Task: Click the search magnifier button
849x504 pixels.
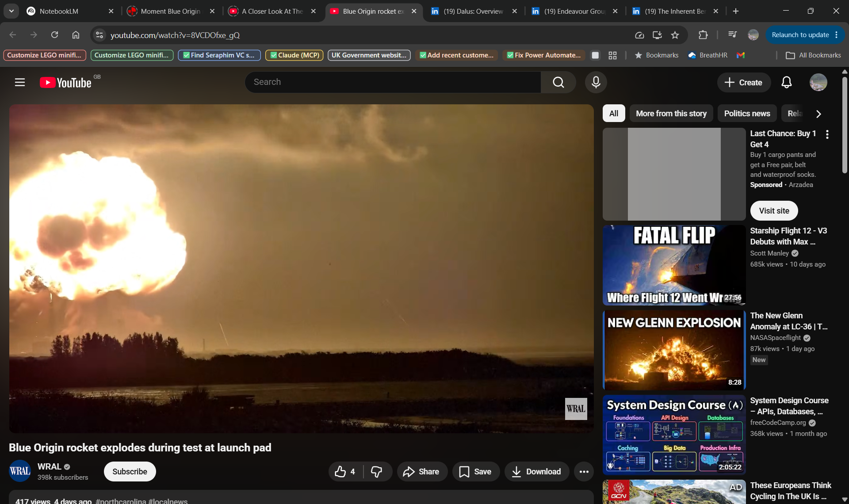Action: click(558, 82)
